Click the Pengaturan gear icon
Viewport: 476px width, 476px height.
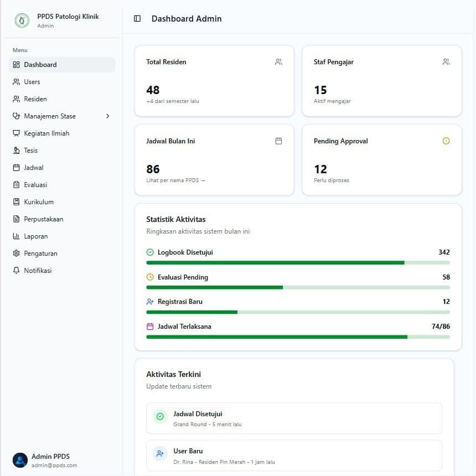[x=17, y=253]
